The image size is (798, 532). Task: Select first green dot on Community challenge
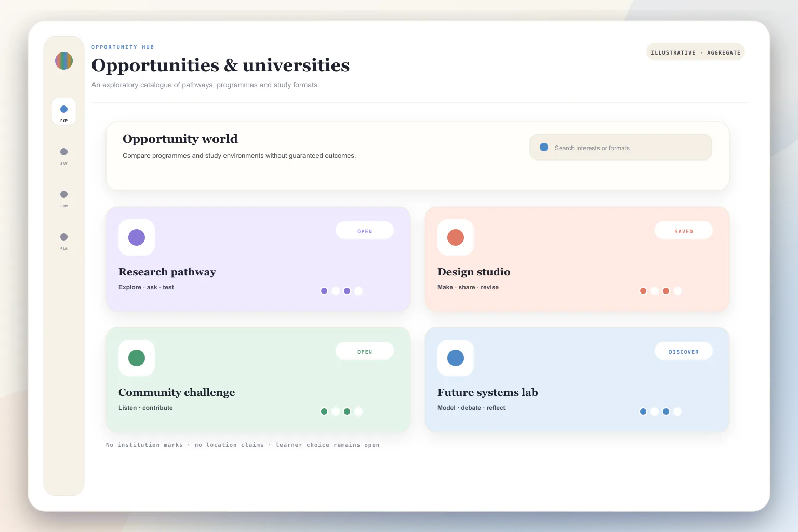pyautogui.click(x=324, y=411)
